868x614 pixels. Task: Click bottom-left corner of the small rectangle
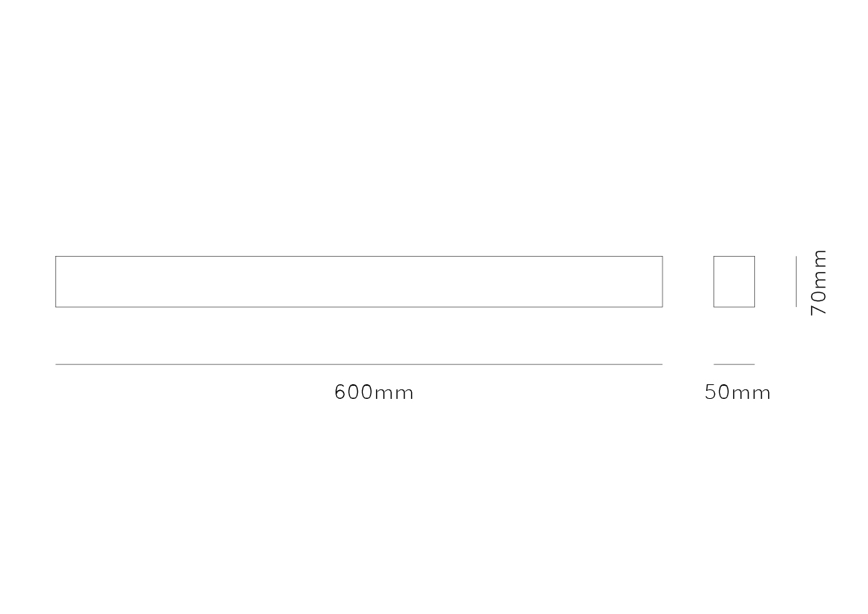pos(714,307)
